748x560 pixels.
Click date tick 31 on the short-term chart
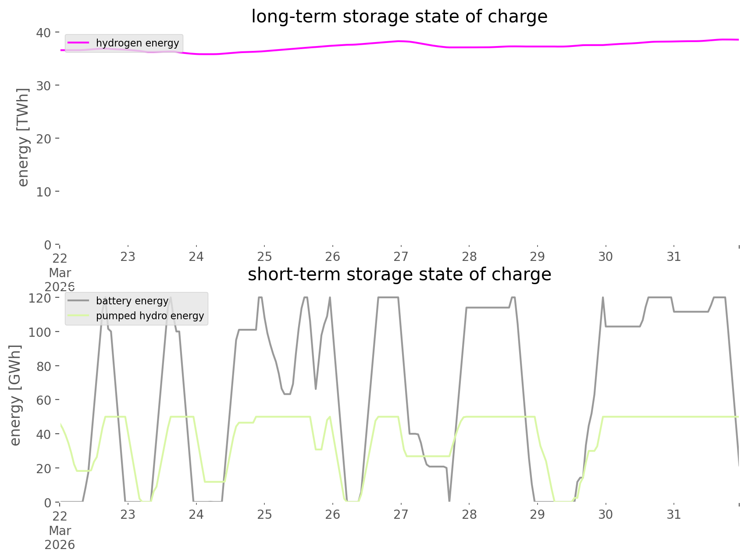(x=673, y=514)
